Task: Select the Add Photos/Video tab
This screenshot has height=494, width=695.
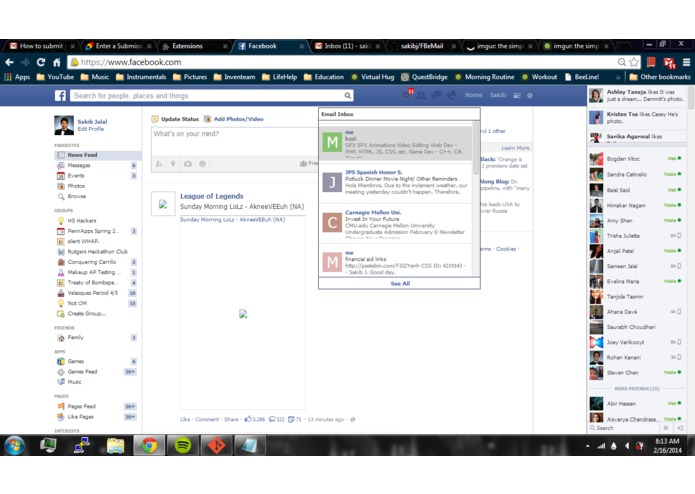Action: 234,119
